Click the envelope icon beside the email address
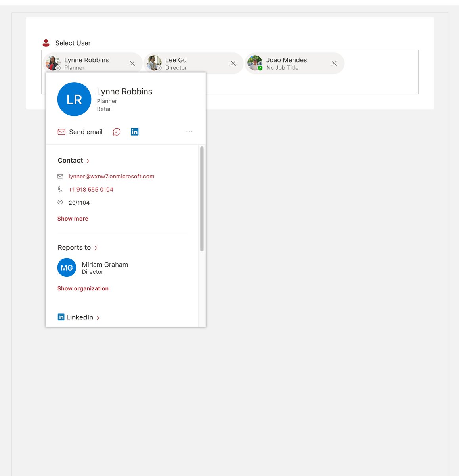 click(x=60, y=176)
